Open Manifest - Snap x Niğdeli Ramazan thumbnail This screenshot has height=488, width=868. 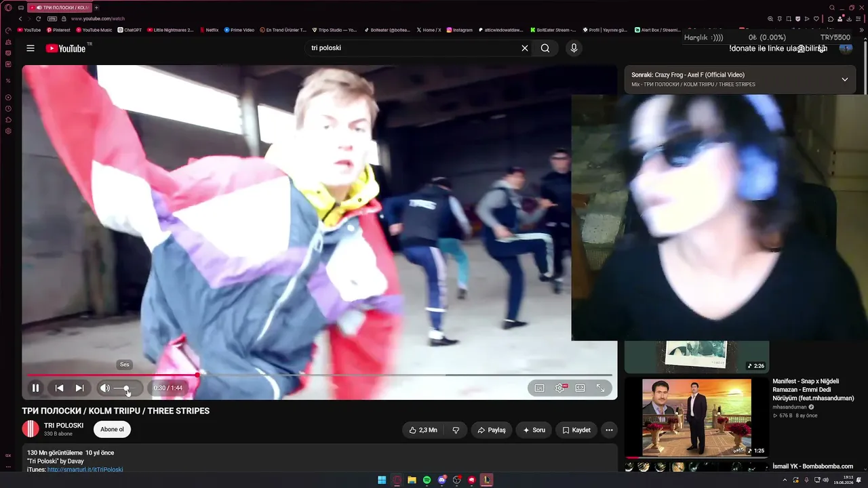pos(696,418)
